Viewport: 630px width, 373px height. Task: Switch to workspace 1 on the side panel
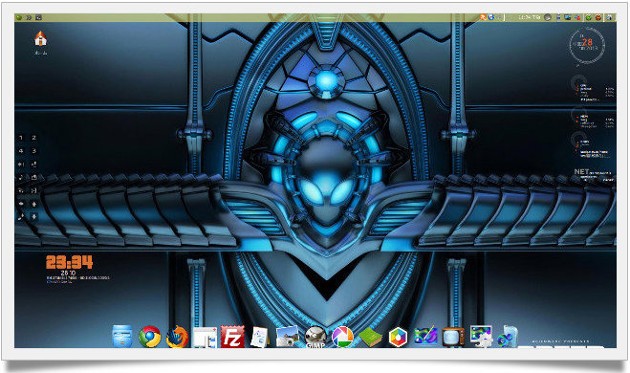coord(21,138)
